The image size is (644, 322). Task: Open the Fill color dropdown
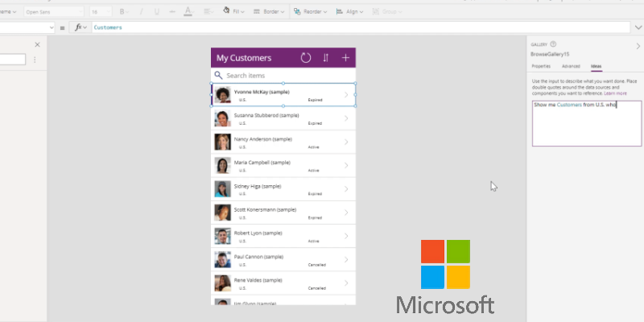[x=235, y=12]
